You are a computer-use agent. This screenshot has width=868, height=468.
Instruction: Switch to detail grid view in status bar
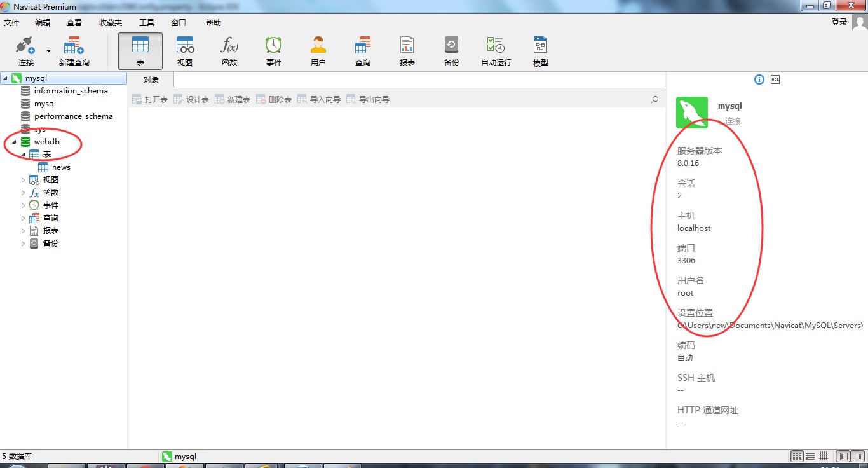[824, 456]
